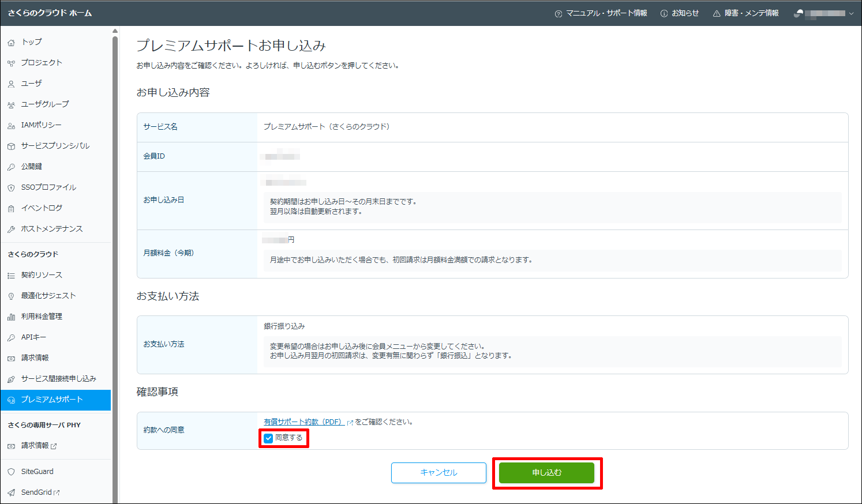Click the user icon beside ユーザ
The image size is (862, 504).
coord(11,84)
